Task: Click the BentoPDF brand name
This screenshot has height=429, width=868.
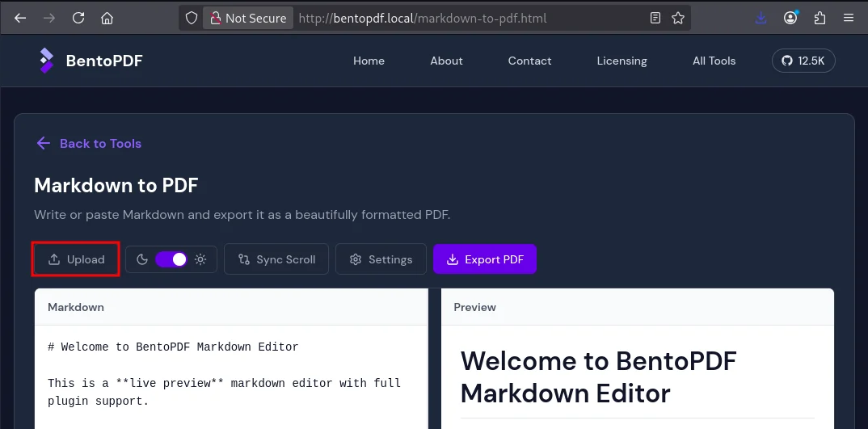Action: [104, 61]
